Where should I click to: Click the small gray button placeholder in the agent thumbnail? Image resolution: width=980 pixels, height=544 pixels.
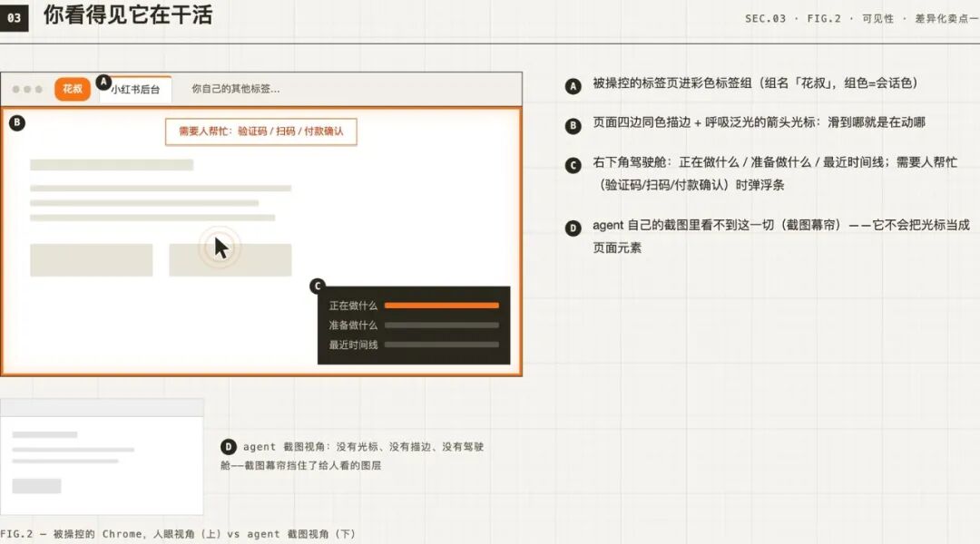coord(37,486)
